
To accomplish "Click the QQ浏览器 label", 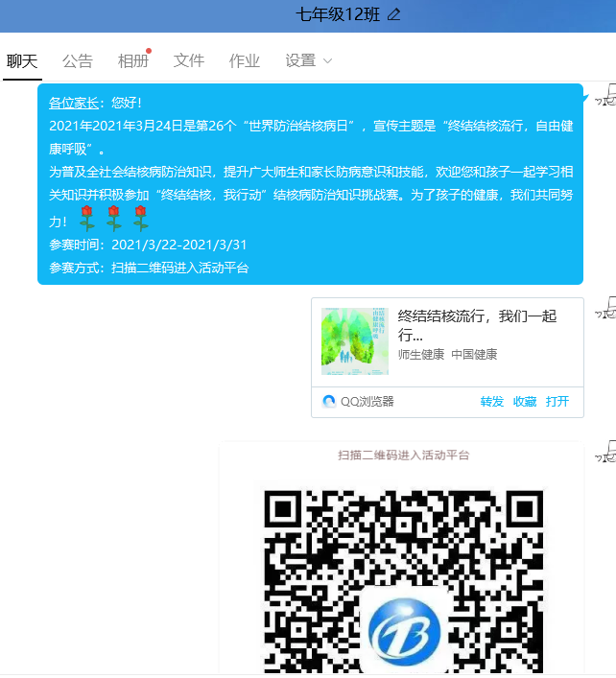I will (x=367, y=401).
